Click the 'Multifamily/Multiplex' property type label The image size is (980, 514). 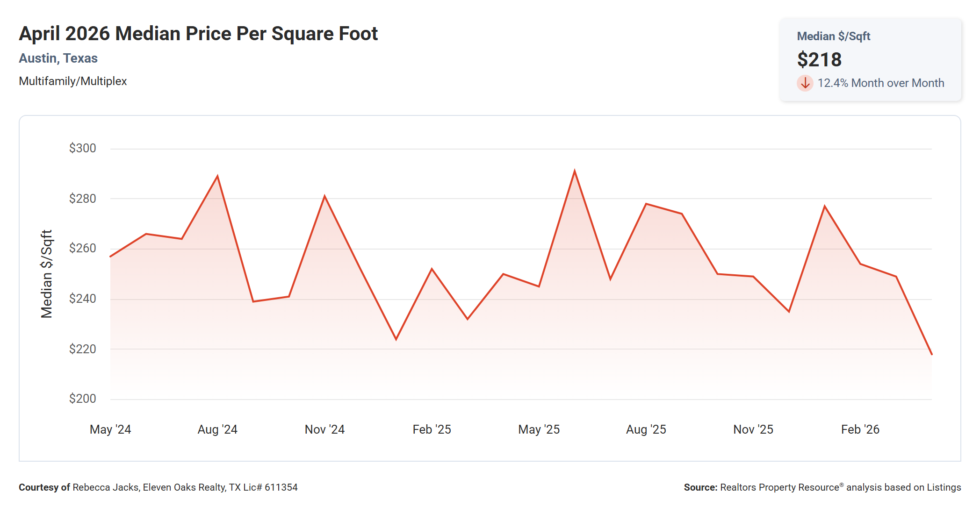pyautogui.click(x=73, y=81)
